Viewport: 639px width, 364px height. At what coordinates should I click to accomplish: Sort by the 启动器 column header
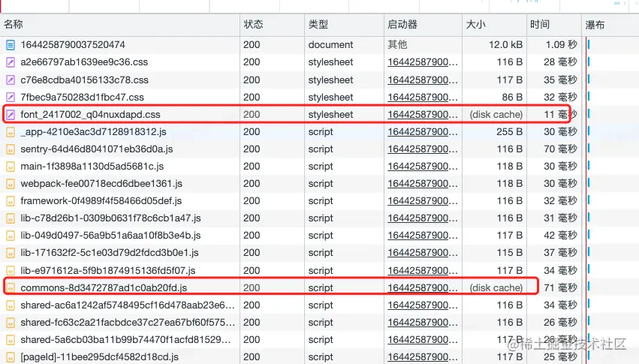(x=423, y=25)
